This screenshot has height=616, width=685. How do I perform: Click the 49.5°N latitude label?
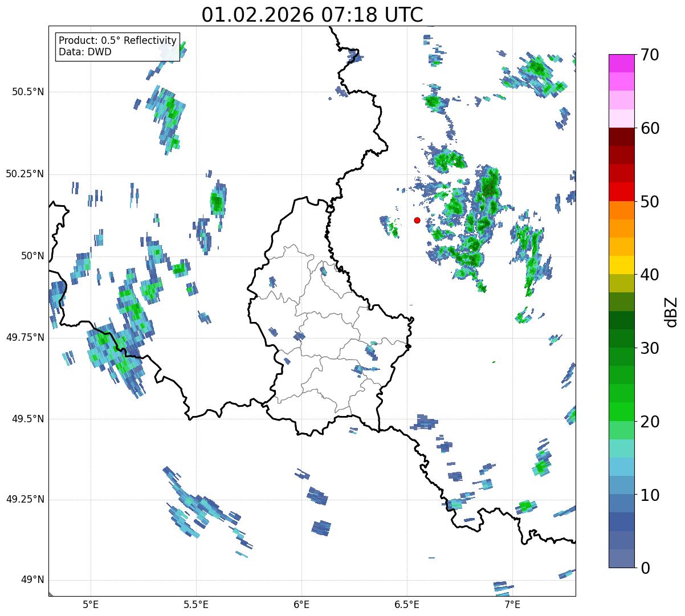(x=28, y=419)
